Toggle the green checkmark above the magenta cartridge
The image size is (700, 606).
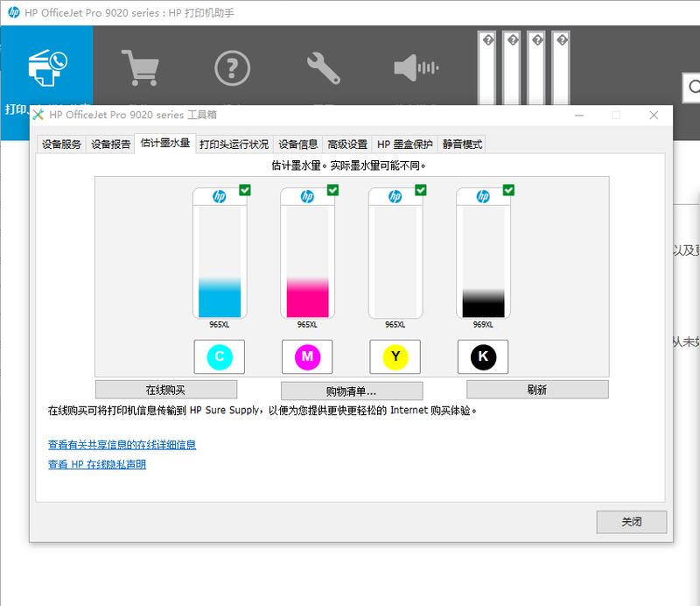pos(332,189)
